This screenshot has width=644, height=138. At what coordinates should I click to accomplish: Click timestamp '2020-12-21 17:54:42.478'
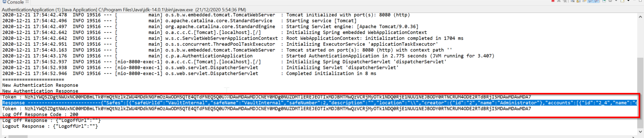[x=35, y=15]
